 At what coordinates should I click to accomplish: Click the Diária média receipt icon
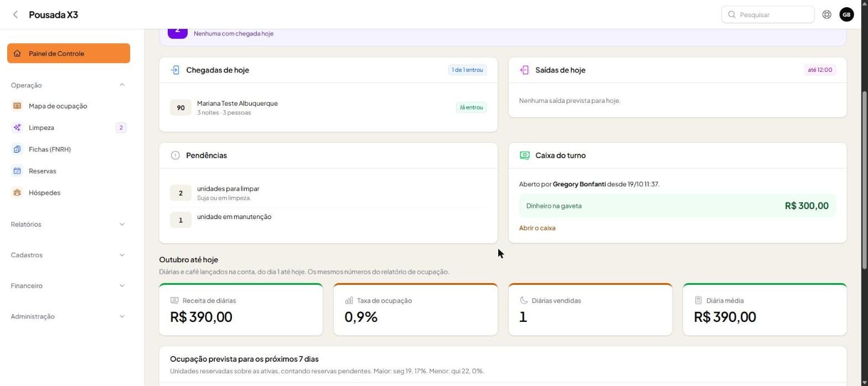(x=698, y=300)
